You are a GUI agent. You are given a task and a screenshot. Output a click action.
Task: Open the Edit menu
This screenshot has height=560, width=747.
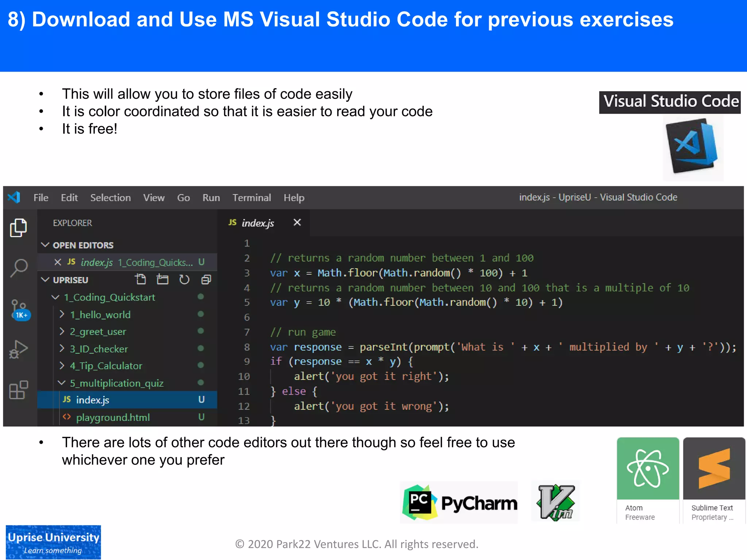click(x=69, y=198)
